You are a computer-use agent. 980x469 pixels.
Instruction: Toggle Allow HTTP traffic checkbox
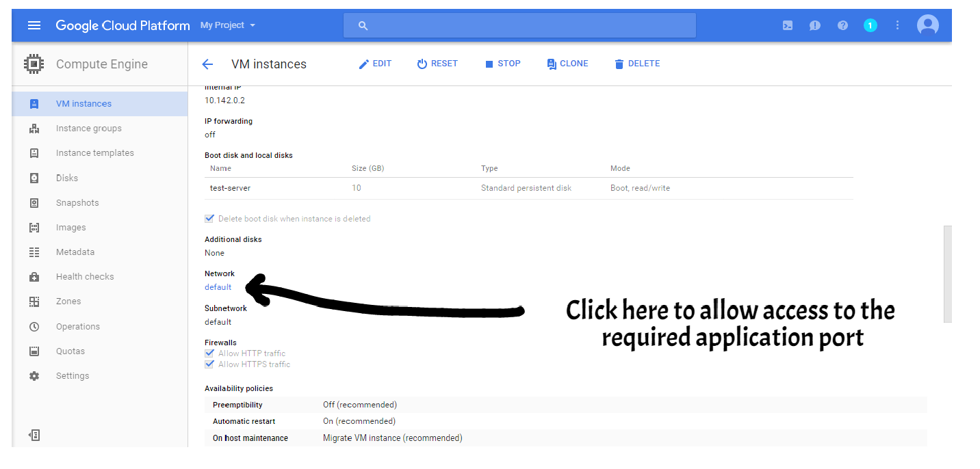(x=209, y=353)
